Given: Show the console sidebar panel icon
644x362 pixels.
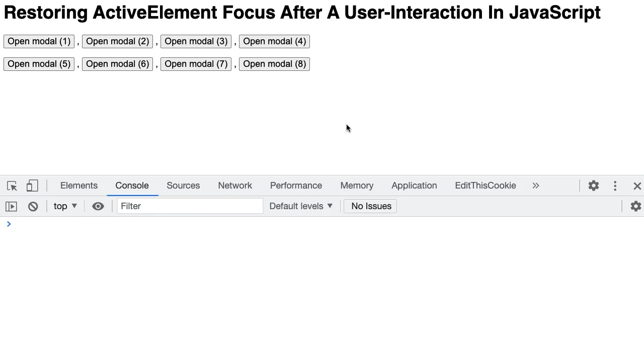Looking at the screenshot, I should (x=11, y=206).
